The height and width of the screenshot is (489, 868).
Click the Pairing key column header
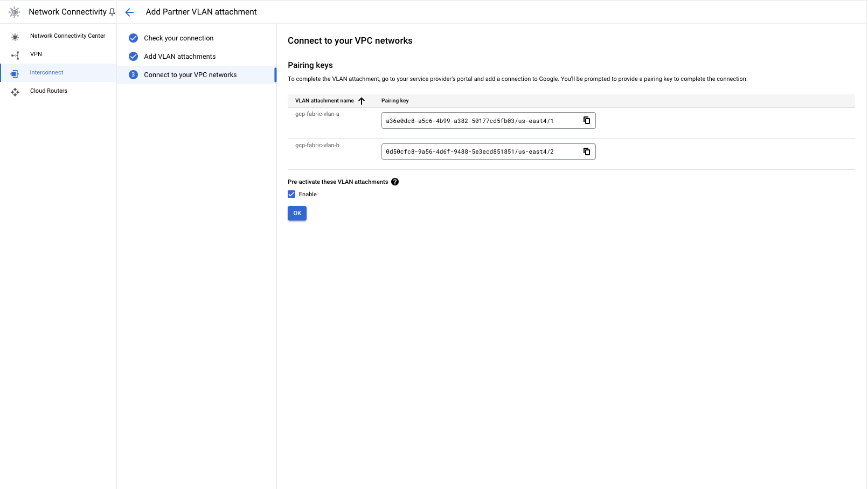point(395,101)
